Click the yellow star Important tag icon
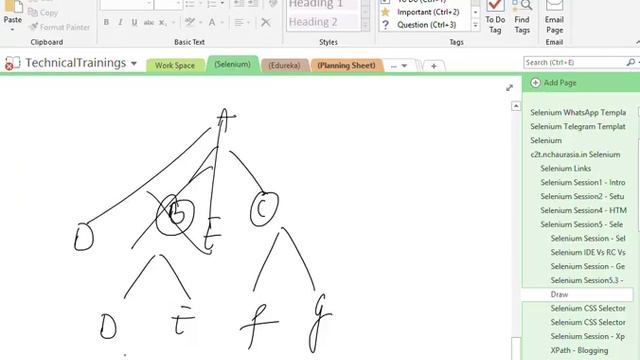 click(x=385, y=12)
